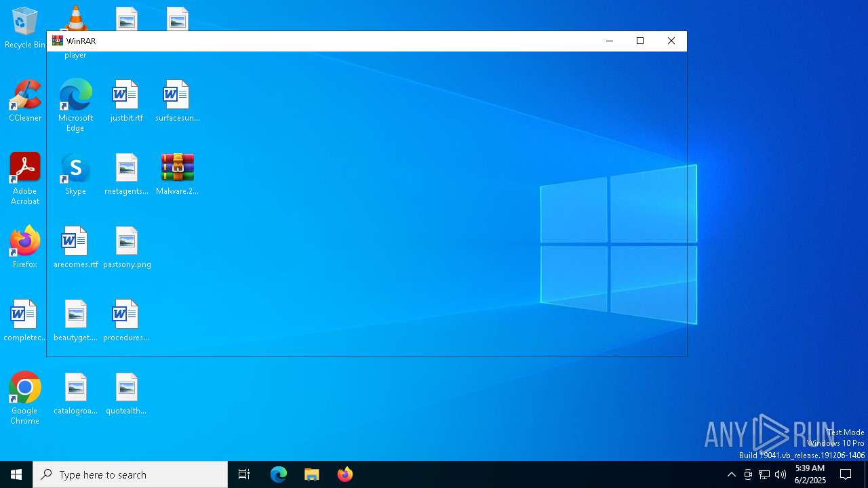Click the taskbar clock showing 5:39 AM

point(810,474)
